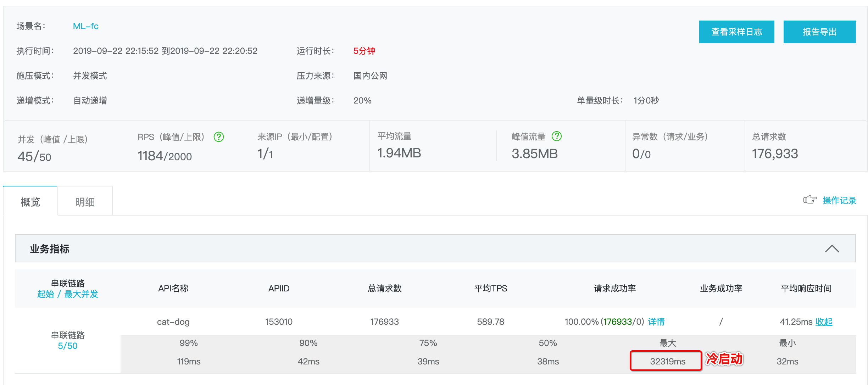Select the 概览 tab
The image size is (868, 385).
click(30, 202)
